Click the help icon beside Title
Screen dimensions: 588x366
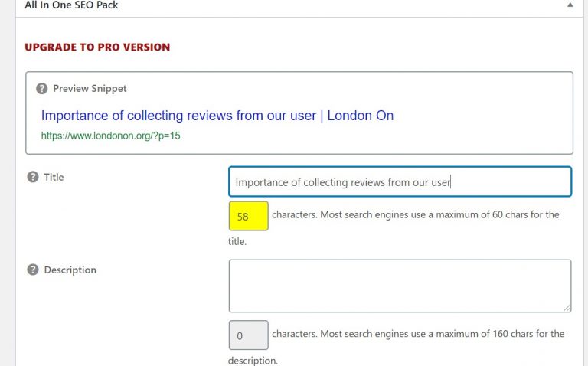tap(33, 177)
